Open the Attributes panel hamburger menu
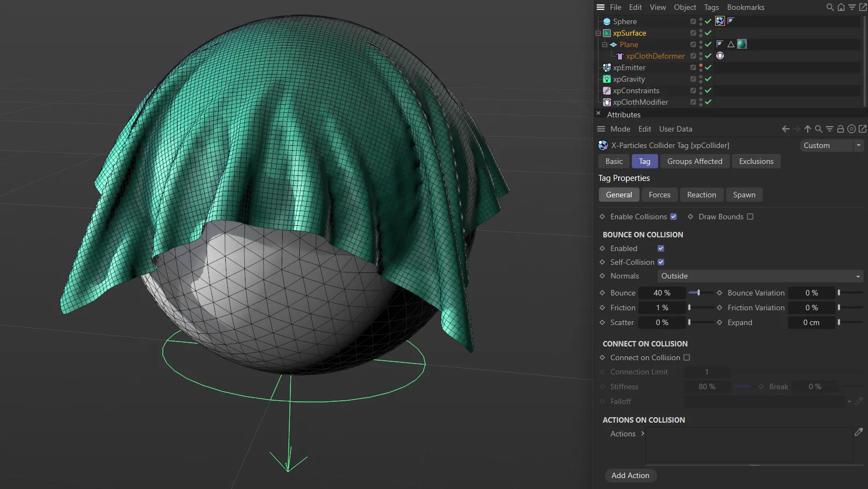 coord(601,129)
